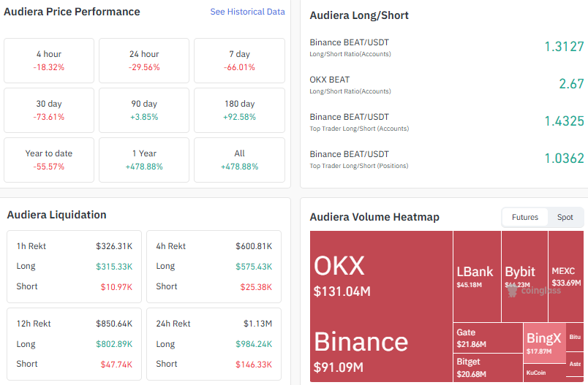Click the 1 Year +478.88% card
The height and width of the screenshot is (385, 588).
click(144, 160)
